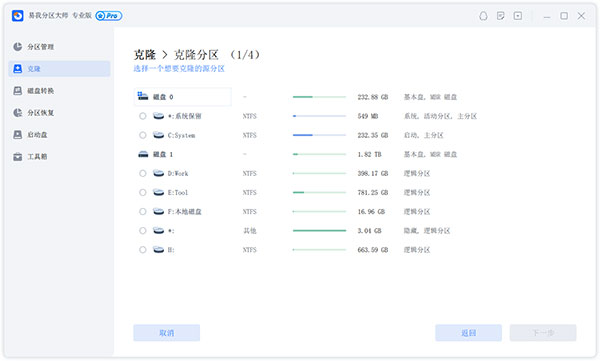Click the breadcrumb arrow between 克隆 and 克隆分区
Screen dimensions: 600x361
pyautogui.click(x=165, y=55)
